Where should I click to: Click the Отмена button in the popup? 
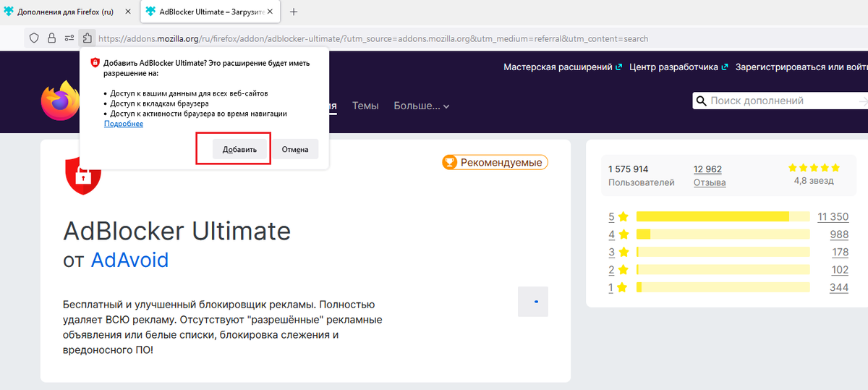click(x=295, y=150)
